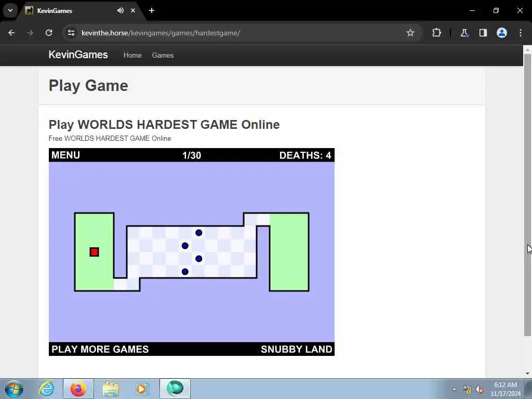Click the KevinGames site logo
The width and height of the screenshot is (532, 399).
78,55
